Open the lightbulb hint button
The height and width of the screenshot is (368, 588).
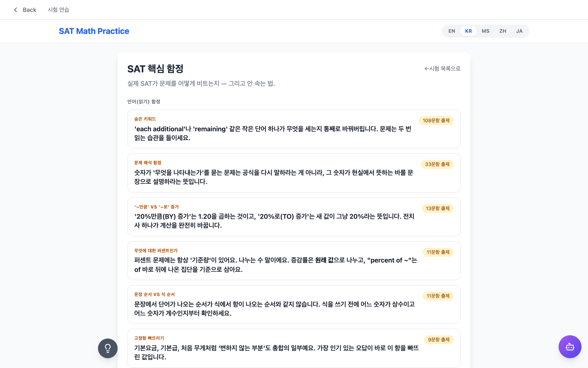coord(108,348)
